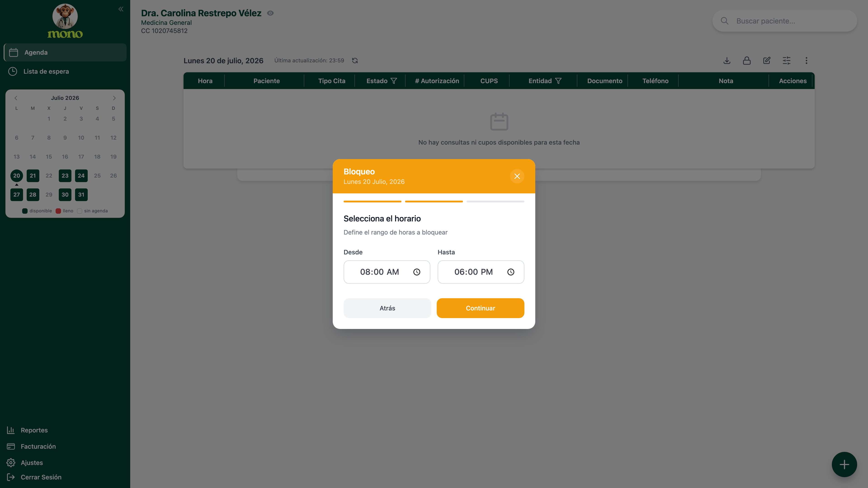868x488 pixels.
Task: Select day 23 in the calendar
Action: coord(65,176)
